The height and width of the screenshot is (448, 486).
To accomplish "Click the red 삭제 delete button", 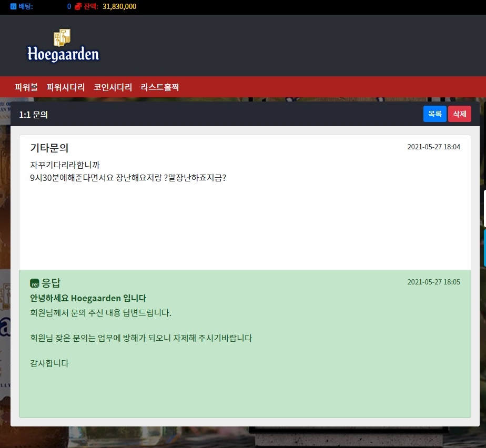I will click(x=460, y=114).
